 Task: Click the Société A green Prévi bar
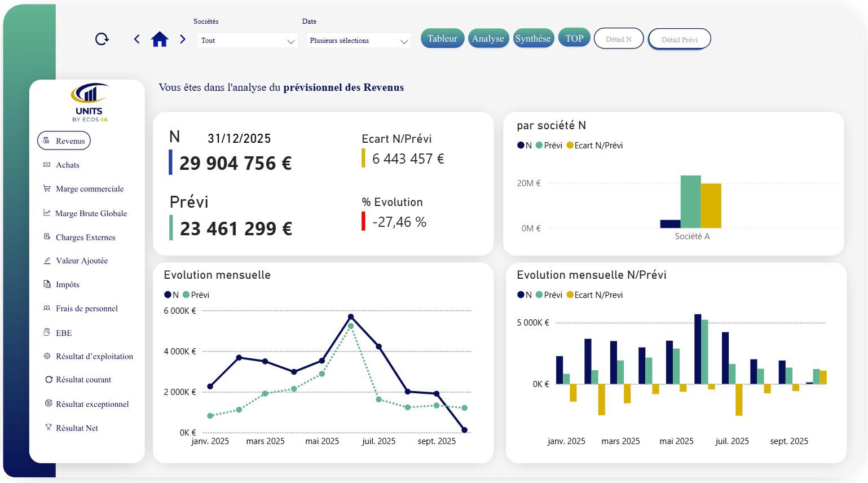(x=690, y=201)
